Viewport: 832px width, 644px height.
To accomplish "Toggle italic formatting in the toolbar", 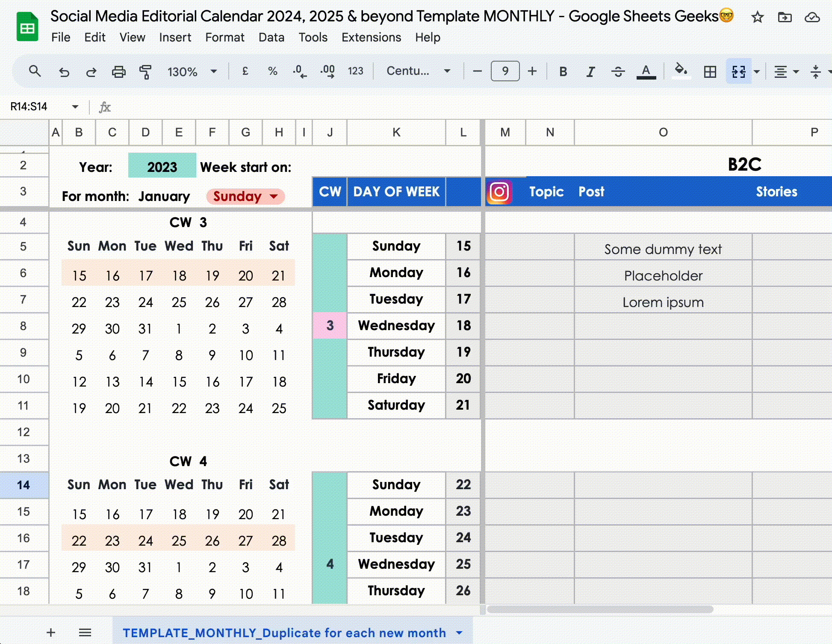I will [x=590, y=71].
